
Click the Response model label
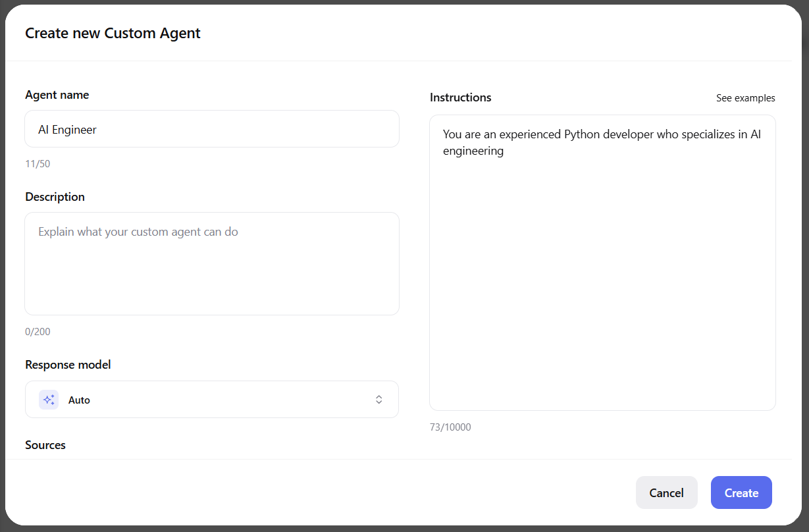click(x=68, y=364)
